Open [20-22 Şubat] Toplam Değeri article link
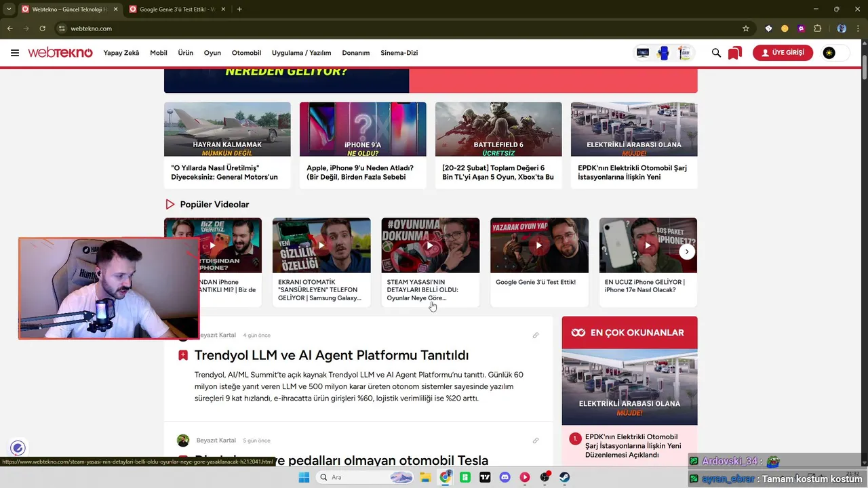Viewport: 868px width, 488px height. (498, 172)
